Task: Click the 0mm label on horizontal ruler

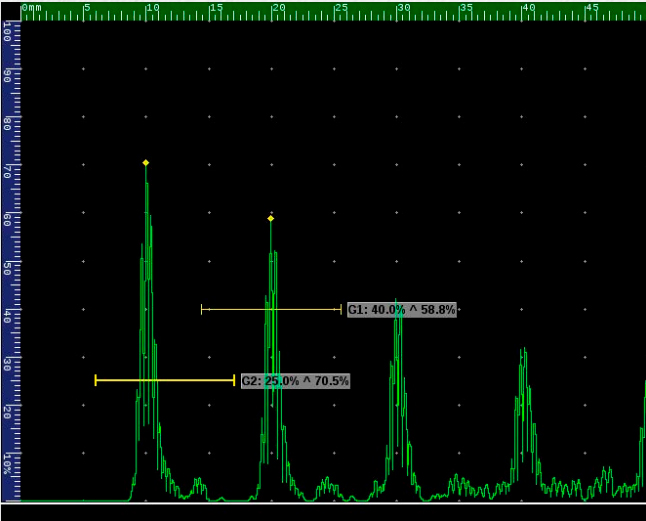Action: [32, 7]
